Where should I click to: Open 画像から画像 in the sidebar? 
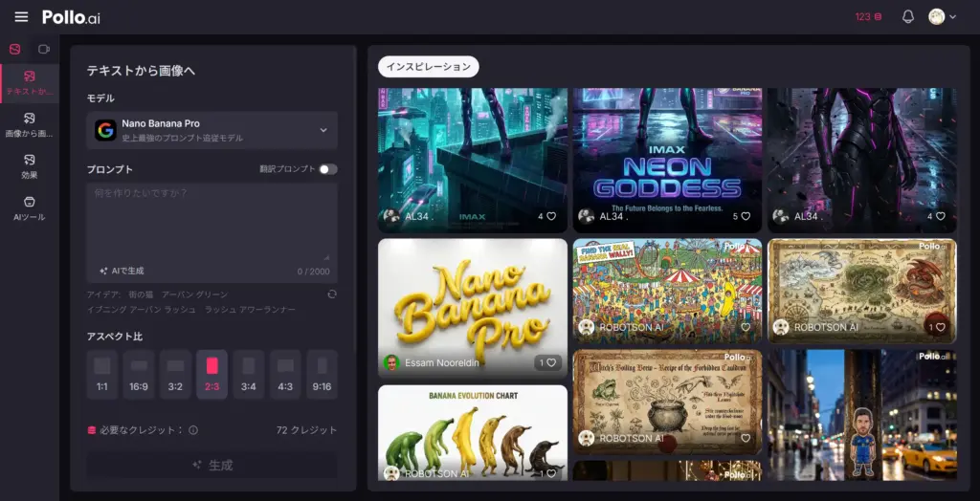tap(29, 124)
